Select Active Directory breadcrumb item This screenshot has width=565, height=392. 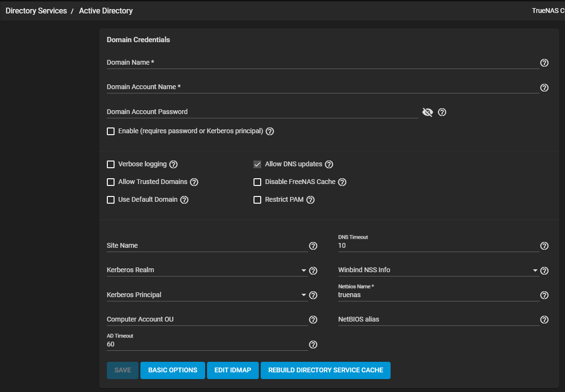[106, 11]
